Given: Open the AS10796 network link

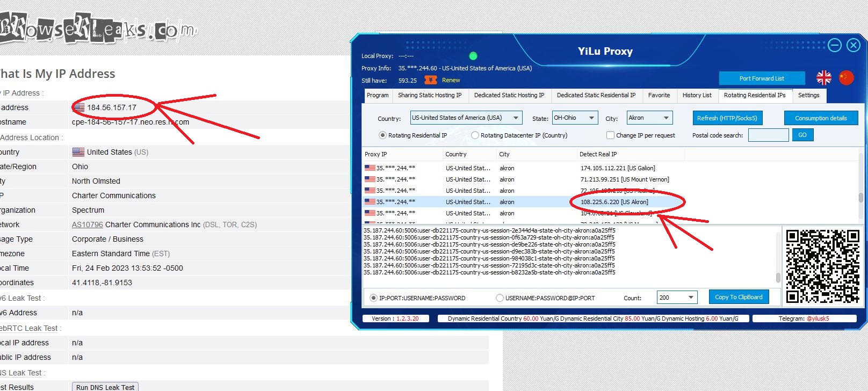Looking at the screenshot, I should 87,225.
